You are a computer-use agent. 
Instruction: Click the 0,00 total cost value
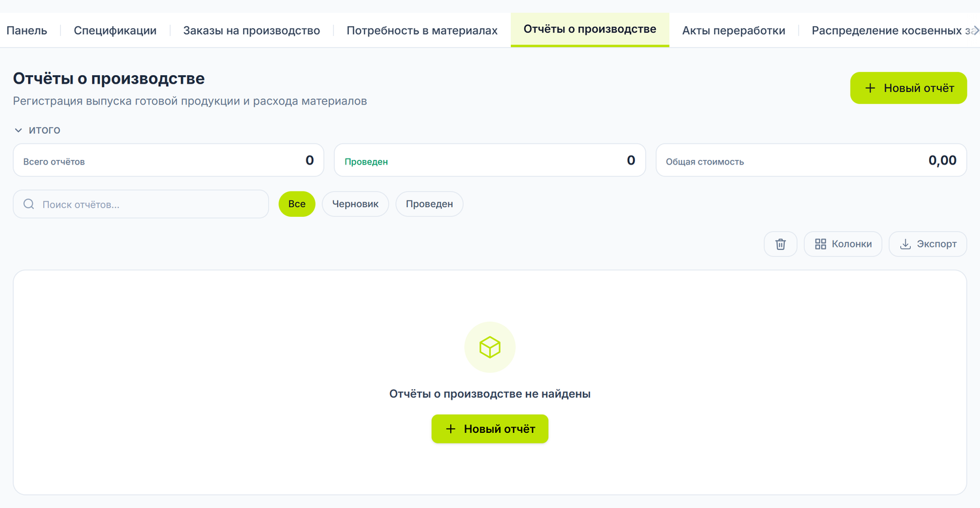click(942, 160)
